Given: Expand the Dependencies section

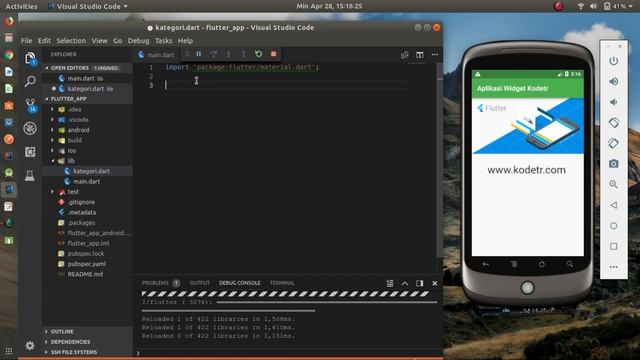Looking at the screenshot, I should (88, 342).
